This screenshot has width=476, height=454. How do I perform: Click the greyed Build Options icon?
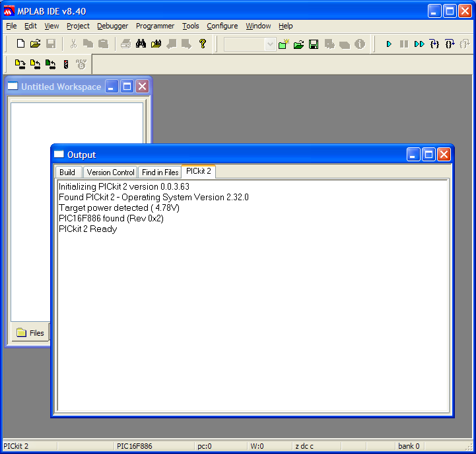(329, 44)
